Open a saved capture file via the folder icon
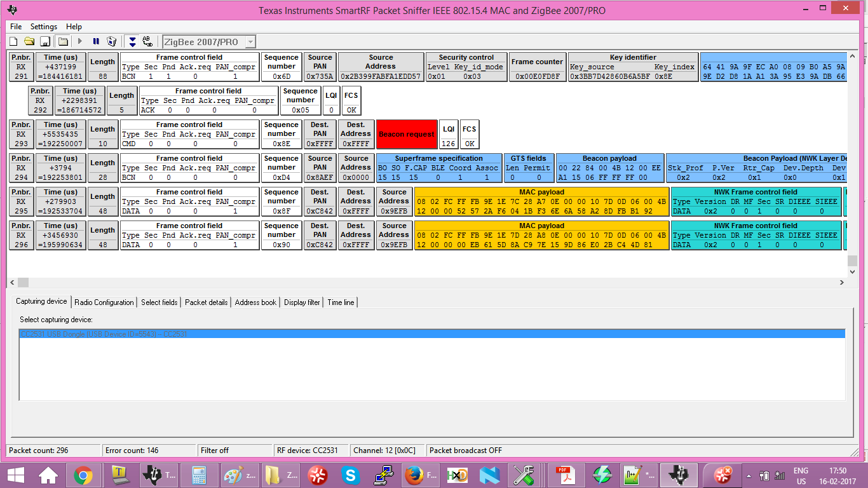The image size is (868, 488). coord(29,41)
